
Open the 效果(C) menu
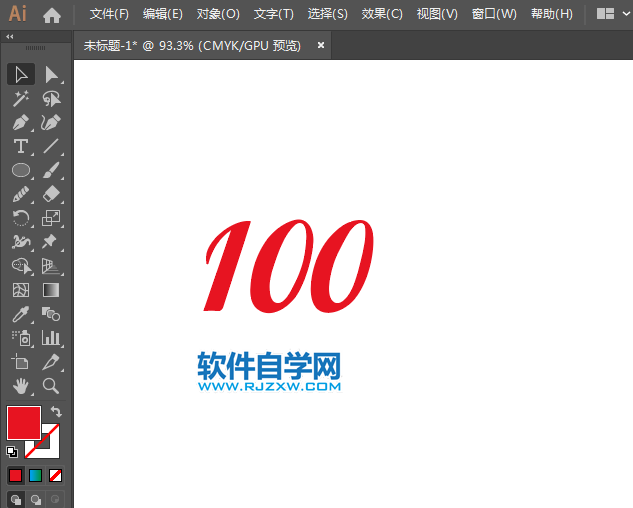click(382, 14)
